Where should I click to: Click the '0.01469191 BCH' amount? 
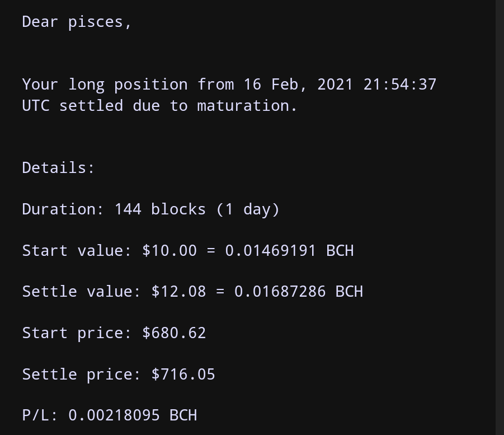[289, 251]
